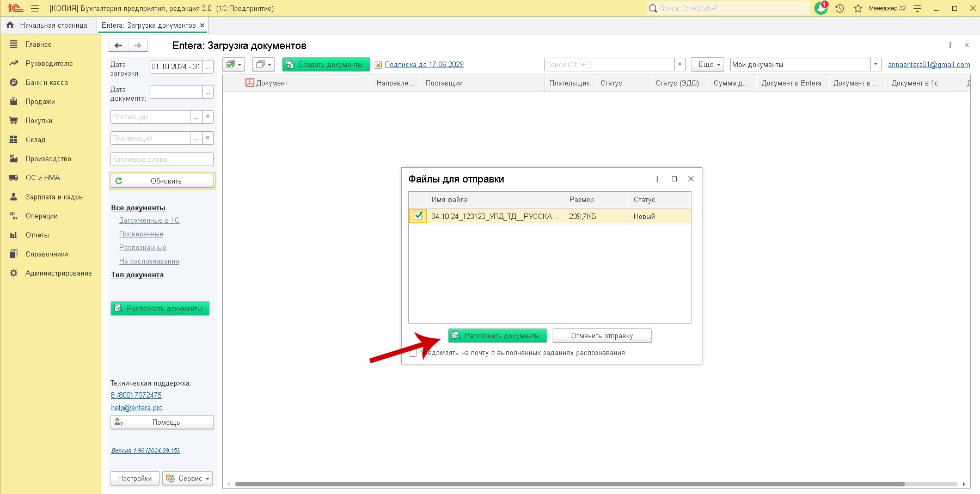Click the upload date range field
Screen dimensions: 980x494
[176, 66]
